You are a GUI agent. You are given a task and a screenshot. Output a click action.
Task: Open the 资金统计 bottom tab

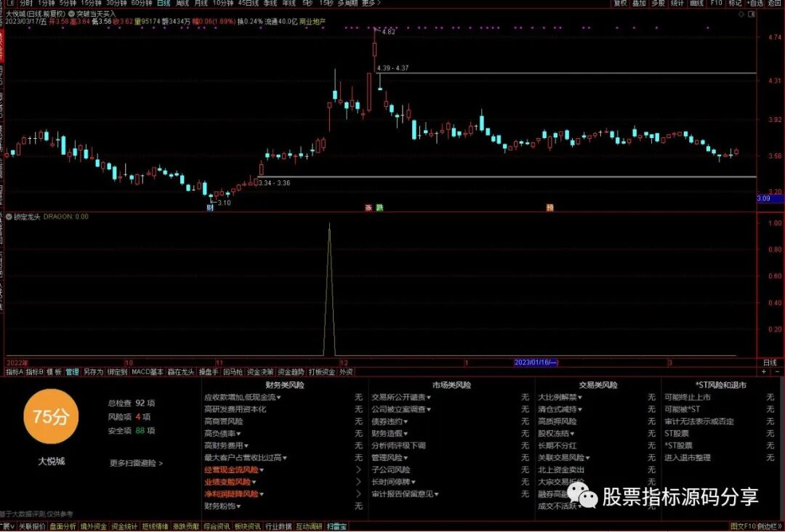[124, 526]
